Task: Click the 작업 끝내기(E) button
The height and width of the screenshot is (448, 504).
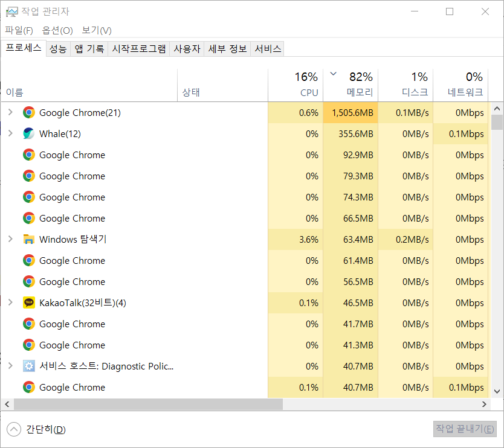Action: tap(465, 429)
